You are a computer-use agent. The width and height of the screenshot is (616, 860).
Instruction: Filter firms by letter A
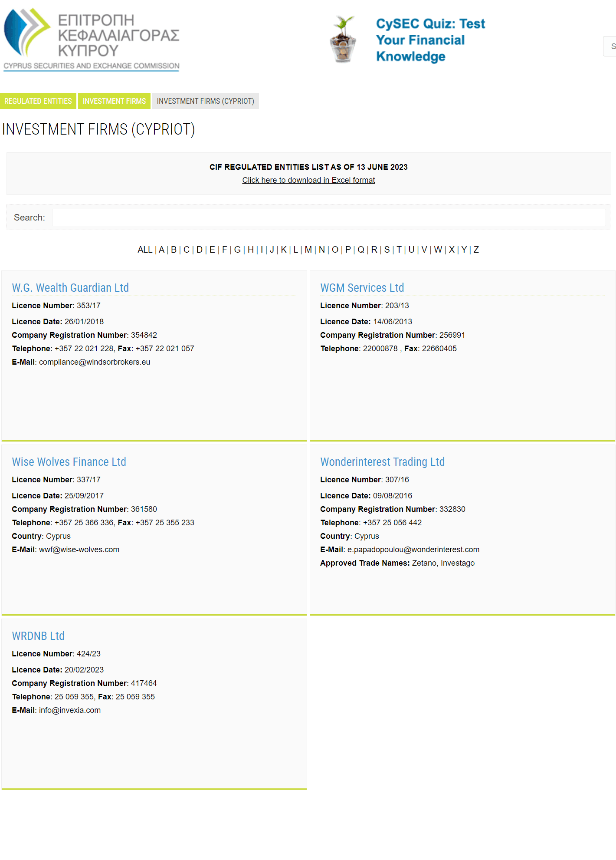(x=161, y=250)
